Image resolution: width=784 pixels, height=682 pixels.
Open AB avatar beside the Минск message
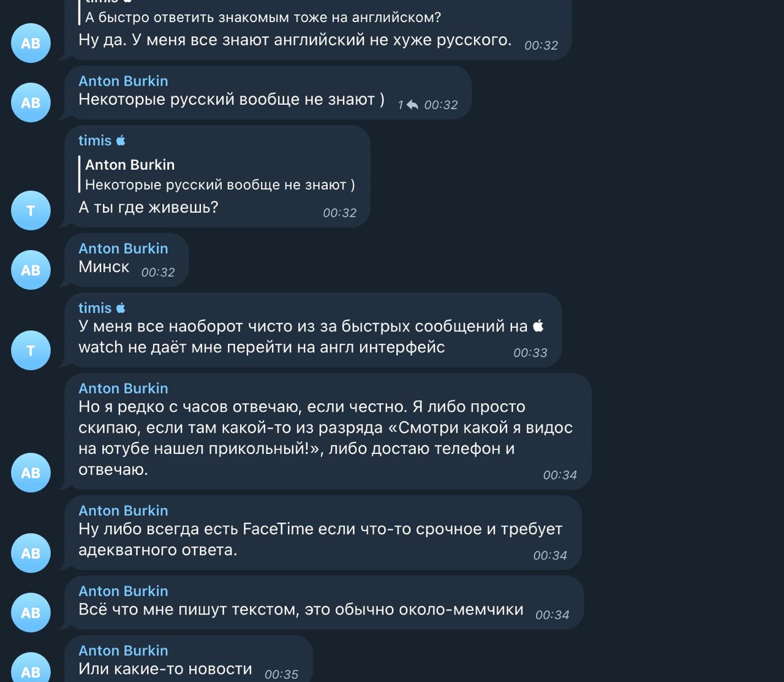[x=31, y=270]
